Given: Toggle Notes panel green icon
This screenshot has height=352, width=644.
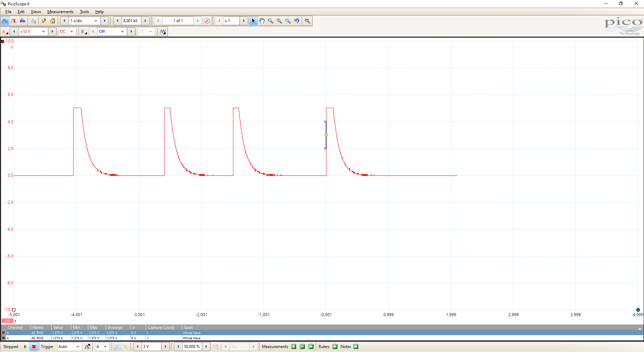Looking at the screenshot, I should click(x=356, y=347).
